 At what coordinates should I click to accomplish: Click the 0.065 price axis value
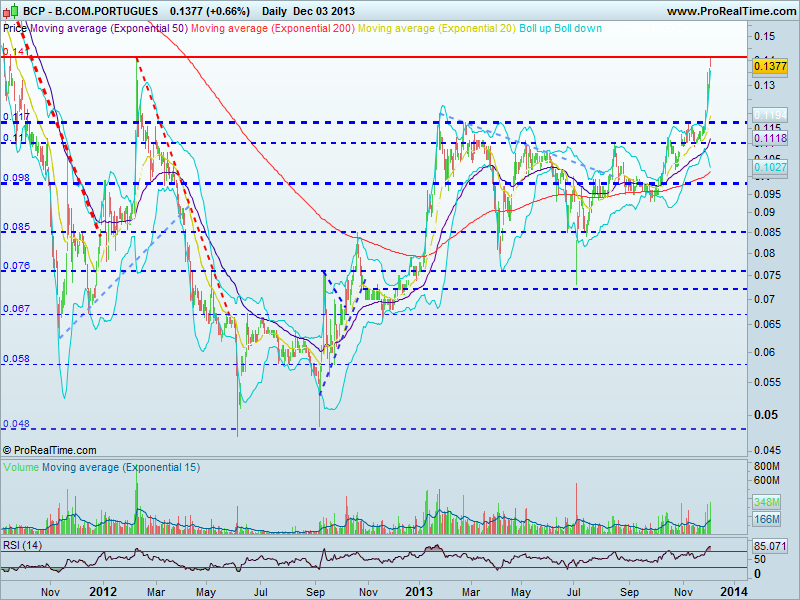[767, 324]
